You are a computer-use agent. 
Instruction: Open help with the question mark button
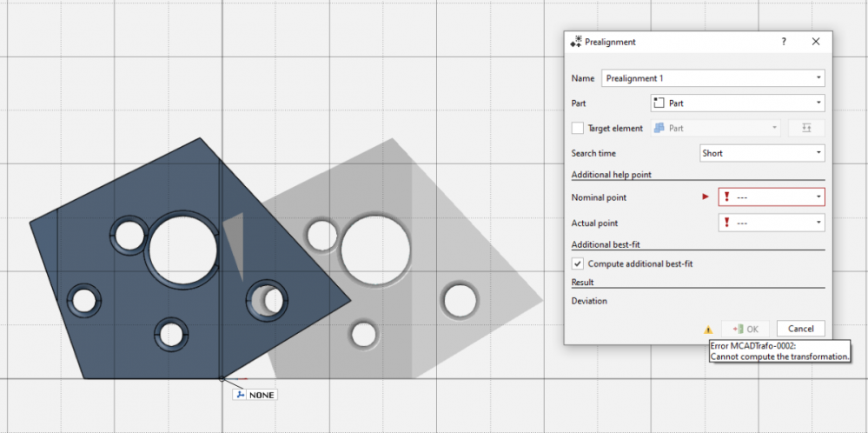pyautogui.click(x=783, y=42)
